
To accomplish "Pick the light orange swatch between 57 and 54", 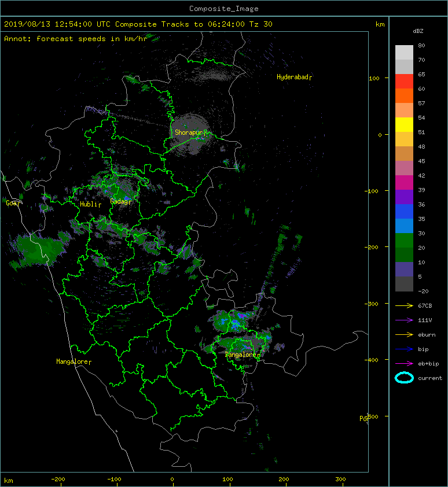I will tap(404, 110).
